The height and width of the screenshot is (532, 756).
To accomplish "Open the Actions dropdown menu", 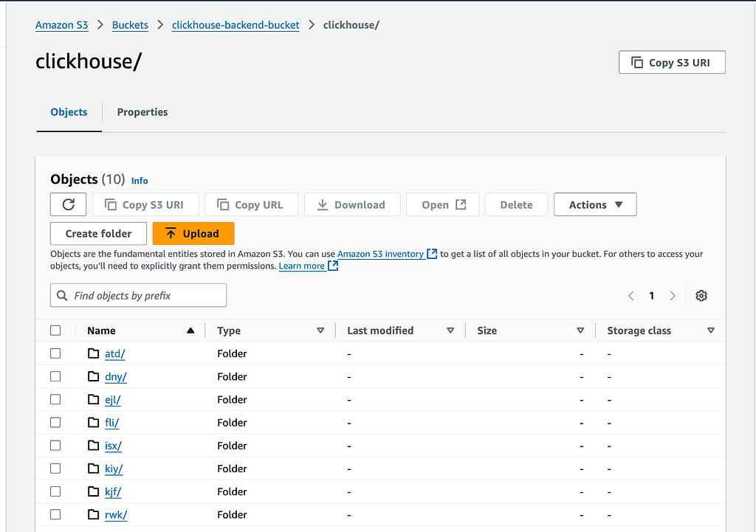I will 595,204.
